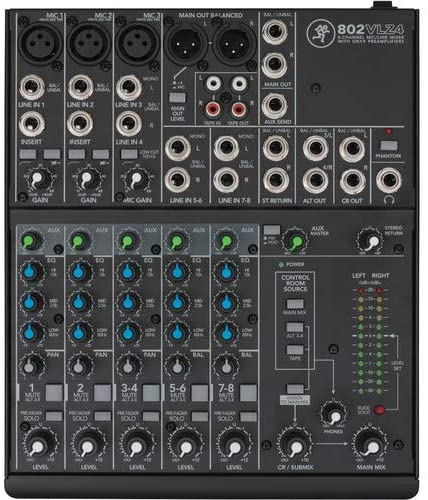The image size is (428, 500).
Task: Click the LINE IN 3 jack
Action: [129, 87]
